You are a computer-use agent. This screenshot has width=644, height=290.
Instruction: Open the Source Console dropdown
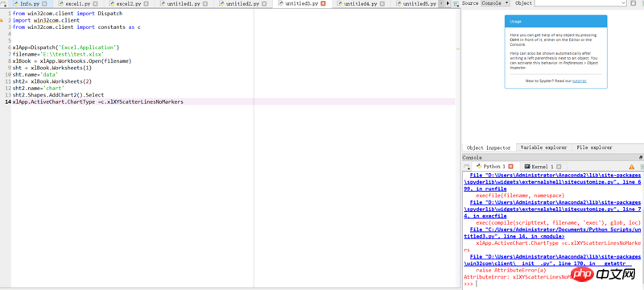(495, 3)
